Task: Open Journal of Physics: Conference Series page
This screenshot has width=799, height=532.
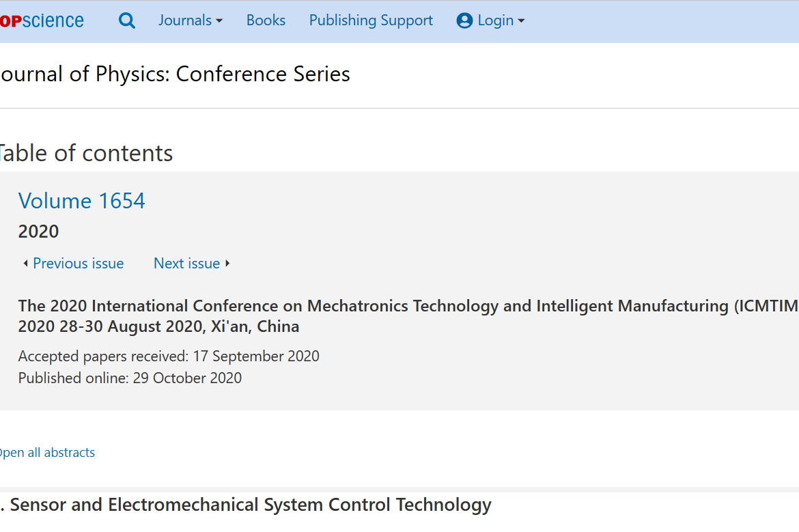Action: pyautogui.click(x=174, y=74)
